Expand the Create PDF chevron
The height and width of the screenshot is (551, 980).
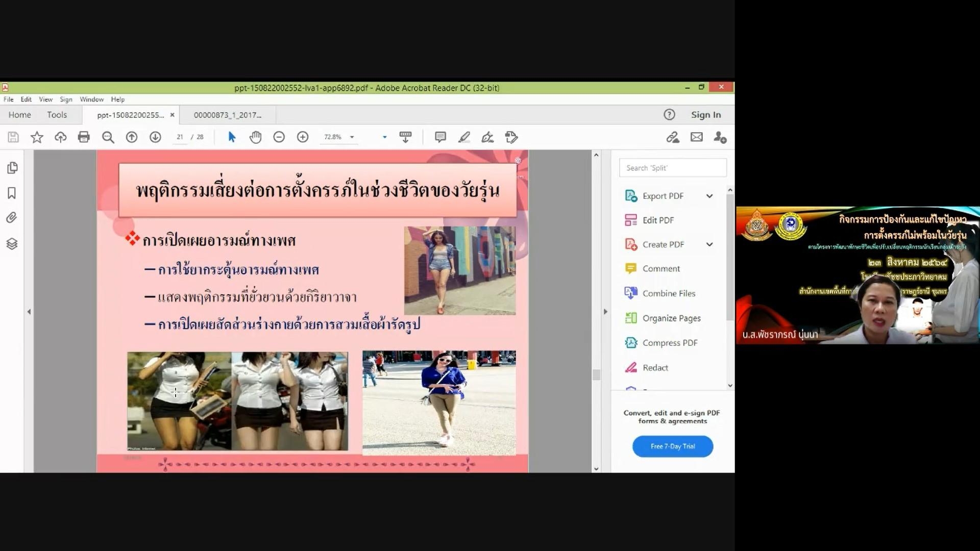pyautogui.click(x=709, y=244)
